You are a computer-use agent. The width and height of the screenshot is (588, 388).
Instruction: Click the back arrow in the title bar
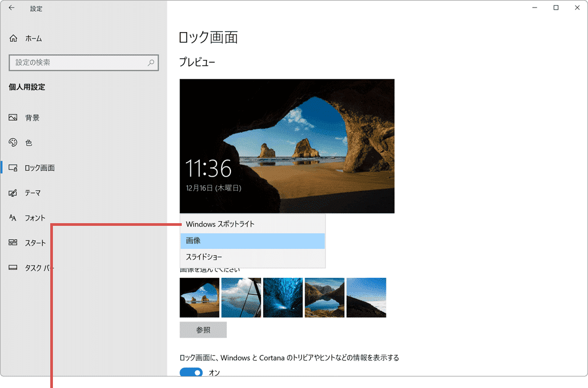12,8
